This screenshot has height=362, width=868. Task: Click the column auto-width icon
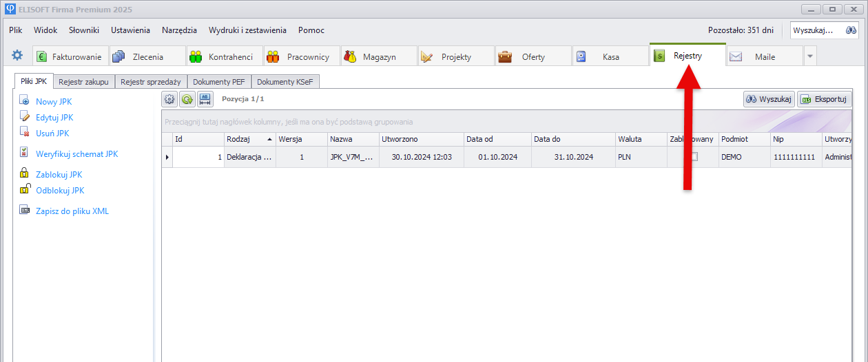point(205,99)
